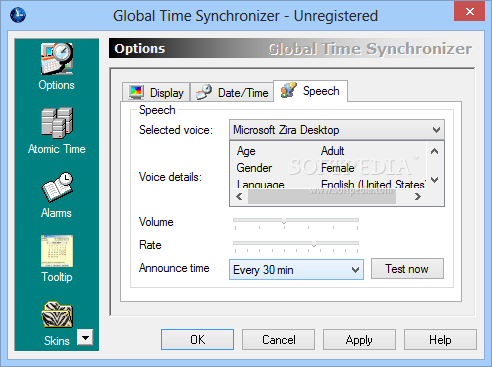492x367 pixels.
Task: Click the Adult value in voice details
Action: point(332,151)
